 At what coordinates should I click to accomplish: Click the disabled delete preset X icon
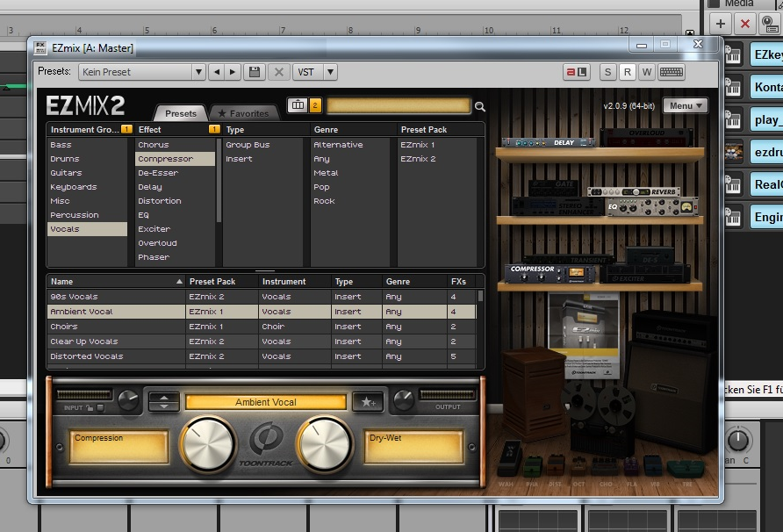pos(278,72)
